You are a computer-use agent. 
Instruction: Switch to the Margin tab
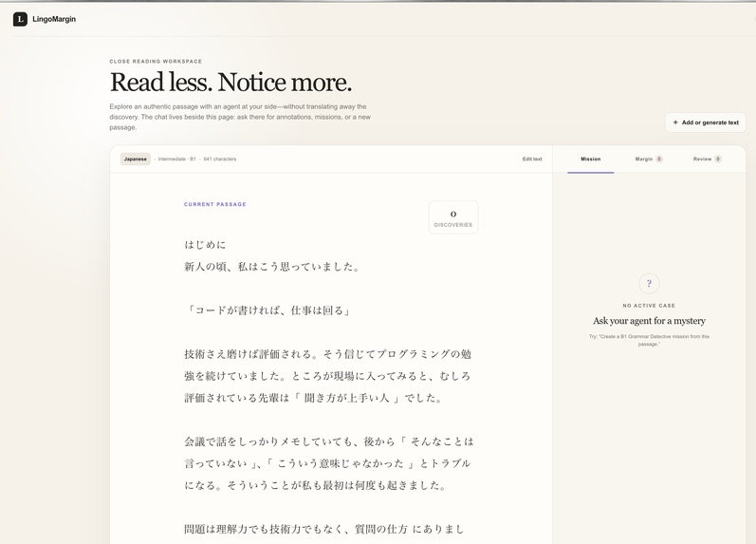[649, 159]
